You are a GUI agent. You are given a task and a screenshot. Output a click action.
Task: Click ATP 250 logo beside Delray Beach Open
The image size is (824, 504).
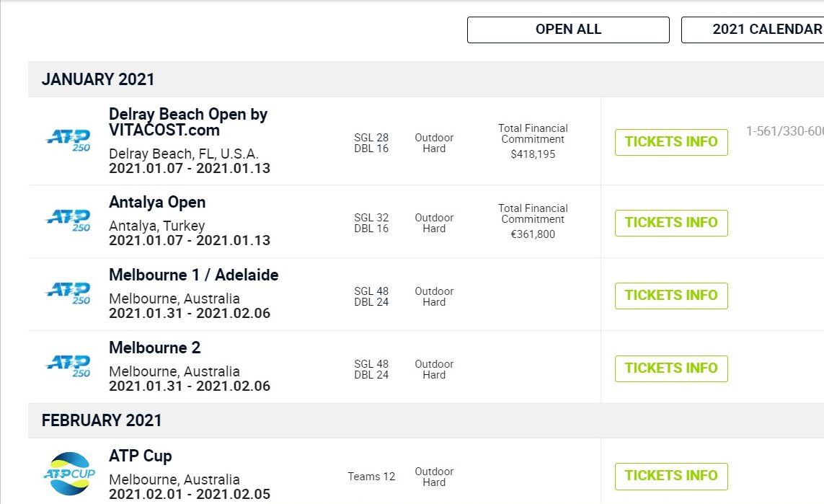point(68,139)
